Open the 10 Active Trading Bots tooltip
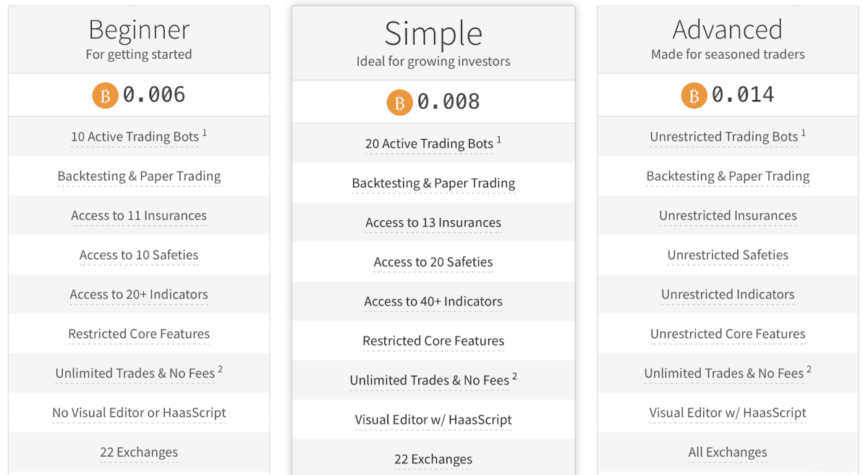Viewport: 868px width, 475px height. click(x=135, y=137)
